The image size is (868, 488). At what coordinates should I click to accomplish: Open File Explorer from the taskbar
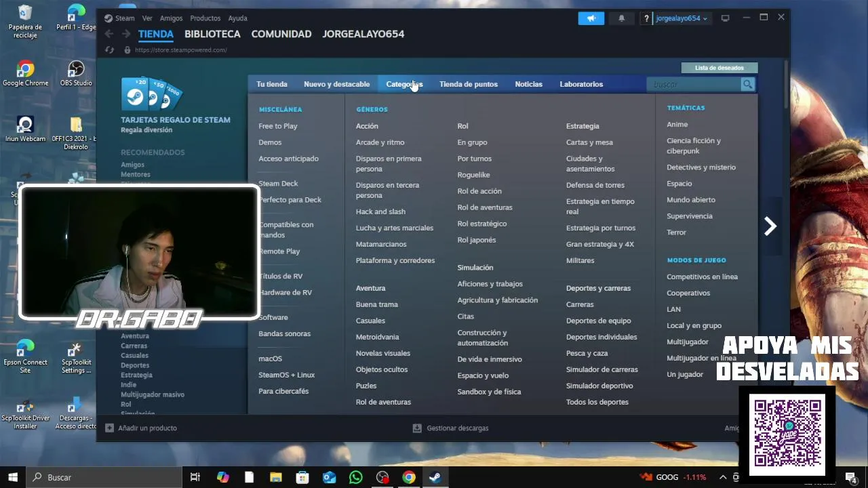(275, 477)
